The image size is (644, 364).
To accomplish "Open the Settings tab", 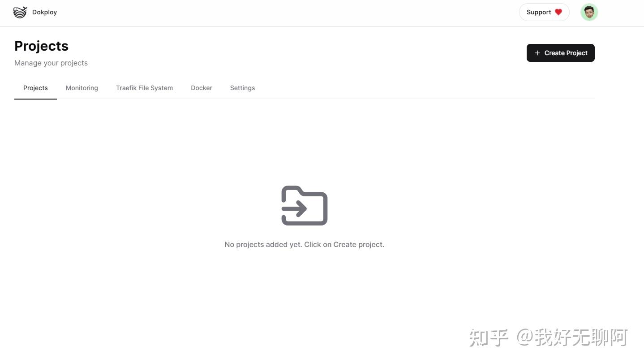I will 242,88.
